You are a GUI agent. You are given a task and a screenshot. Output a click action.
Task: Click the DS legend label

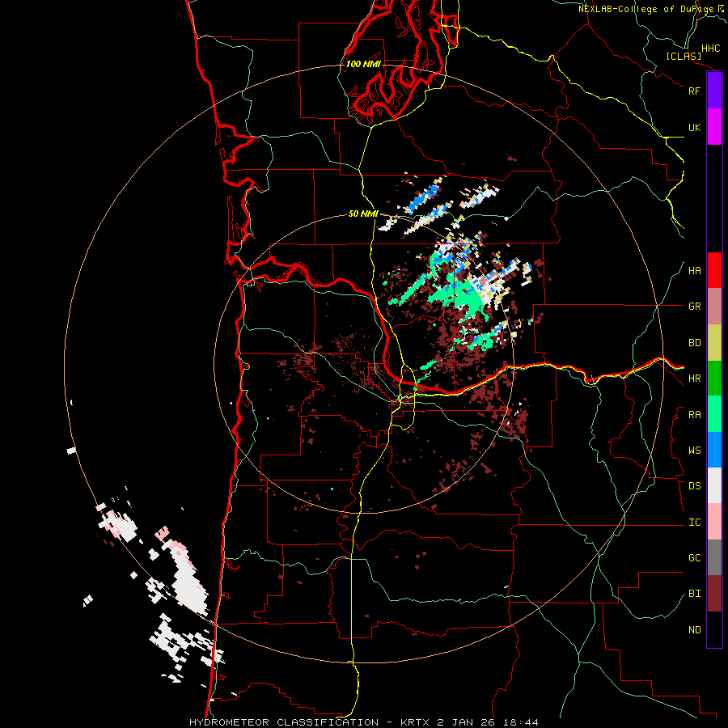point(694,486)
